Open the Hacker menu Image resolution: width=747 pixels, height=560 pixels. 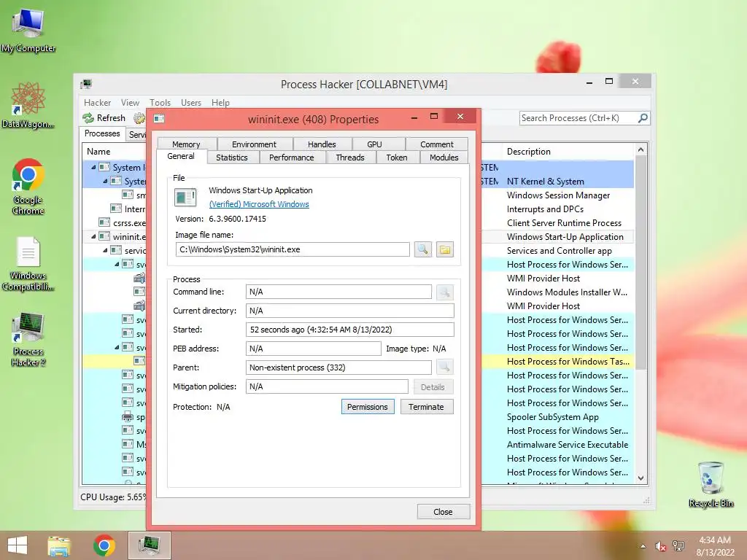tap(97, 102)
